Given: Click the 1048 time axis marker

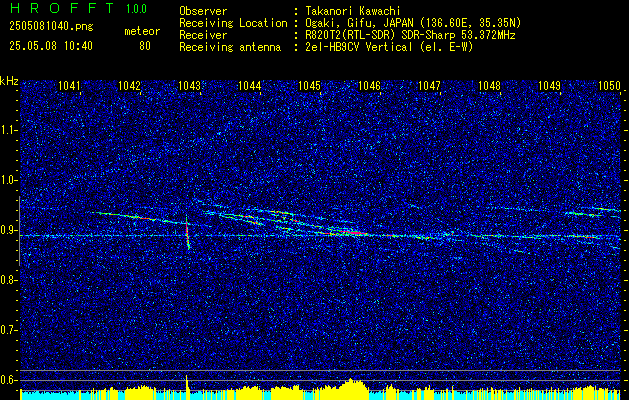Looking at the screenshot, I should (x=489, y=86).
